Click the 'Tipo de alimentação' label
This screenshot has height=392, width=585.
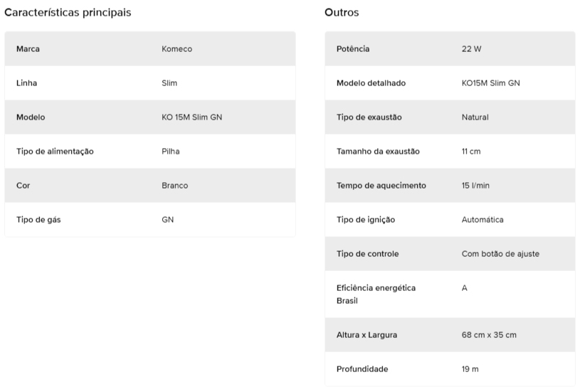55,152
